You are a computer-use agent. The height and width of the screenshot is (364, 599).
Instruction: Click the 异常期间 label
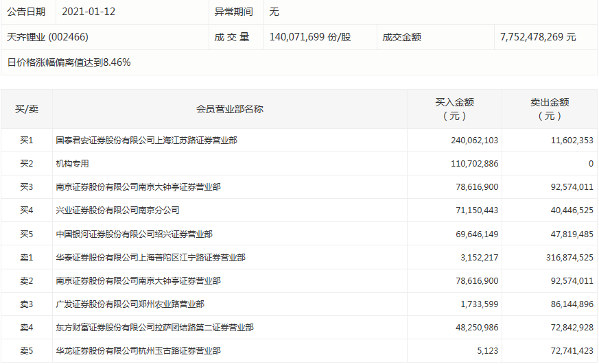(x=233, y=12)
